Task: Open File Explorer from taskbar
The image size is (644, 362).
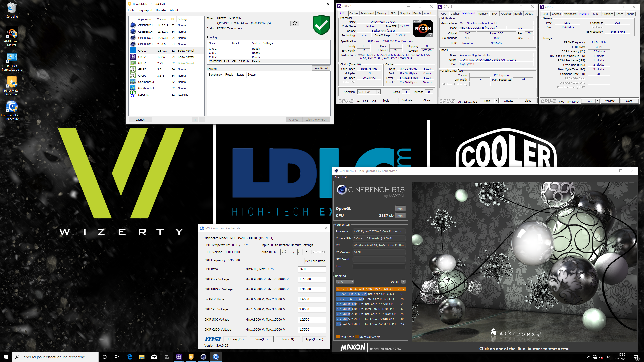Action: 142,357
